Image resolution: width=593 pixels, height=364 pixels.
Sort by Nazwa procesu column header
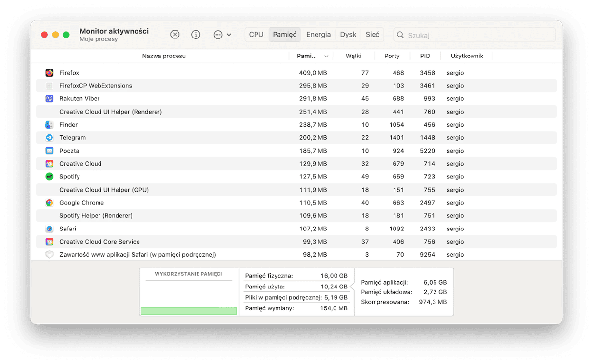(x=164, y=56)
